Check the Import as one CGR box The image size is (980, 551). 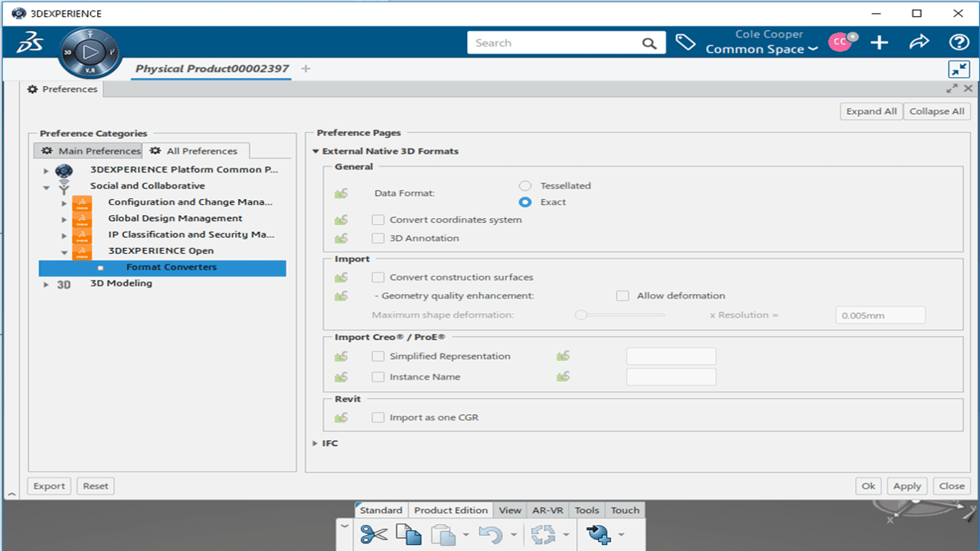tap(378, 418)
